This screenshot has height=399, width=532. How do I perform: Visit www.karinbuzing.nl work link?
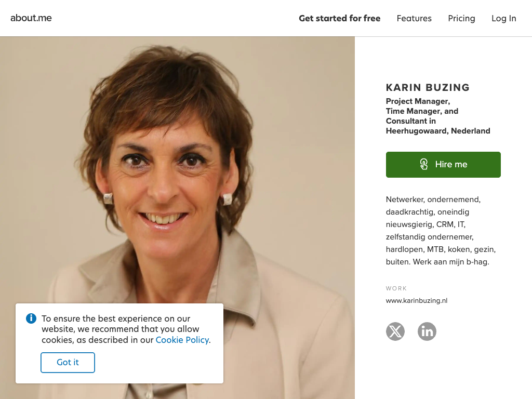pyautogui.click(x=417, y=301)
